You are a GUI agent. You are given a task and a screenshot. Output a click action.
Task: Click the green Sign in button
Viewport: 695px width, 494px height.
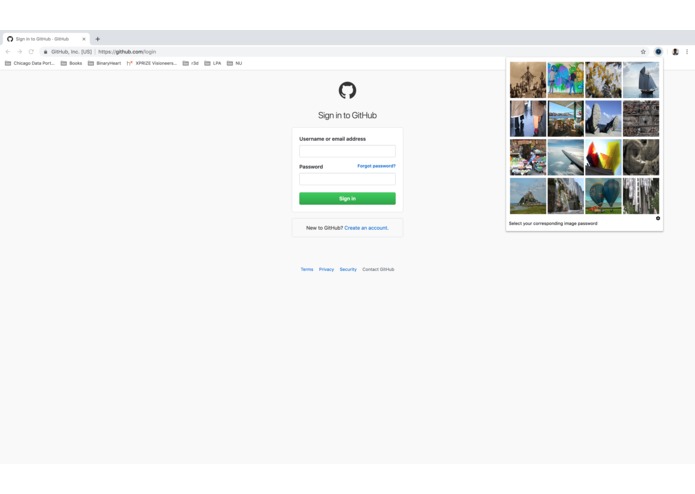pyautogui.click(x=347, y=198)
